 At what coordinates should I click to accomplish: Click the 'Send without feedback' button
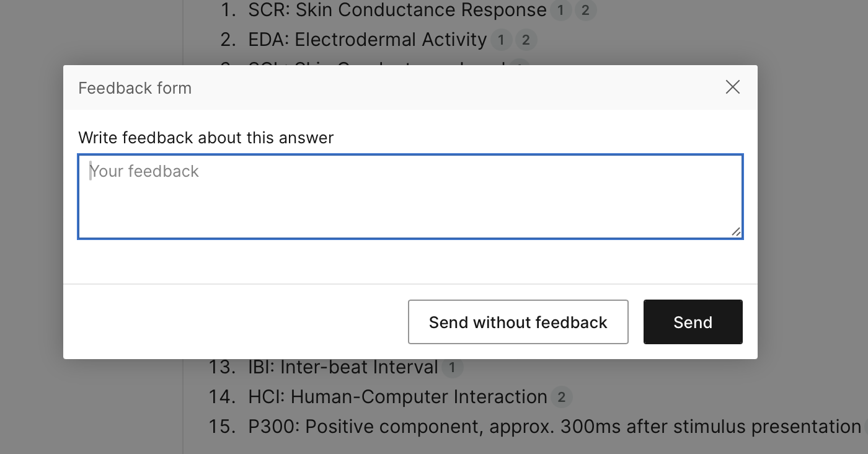[x=518, y=322]
